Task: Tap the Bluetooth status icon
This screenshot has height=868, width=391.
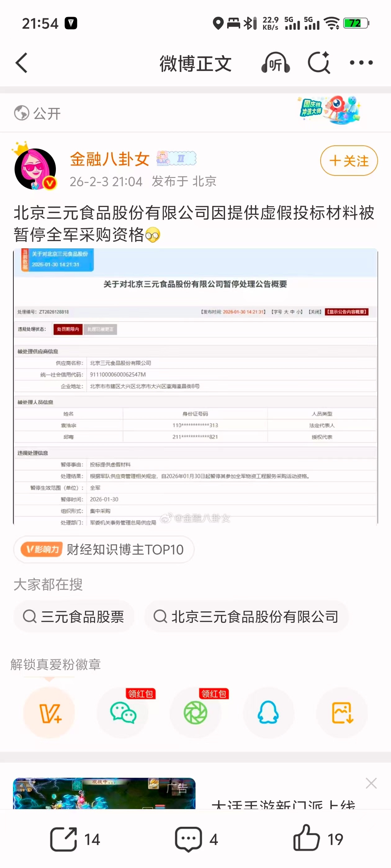Action: point(250,23)
